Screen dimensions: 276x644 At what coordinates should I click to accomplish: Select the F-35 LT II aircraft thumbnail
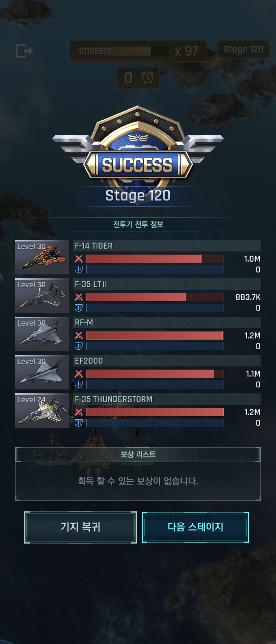pyautogui.click(x=42, y=296)
